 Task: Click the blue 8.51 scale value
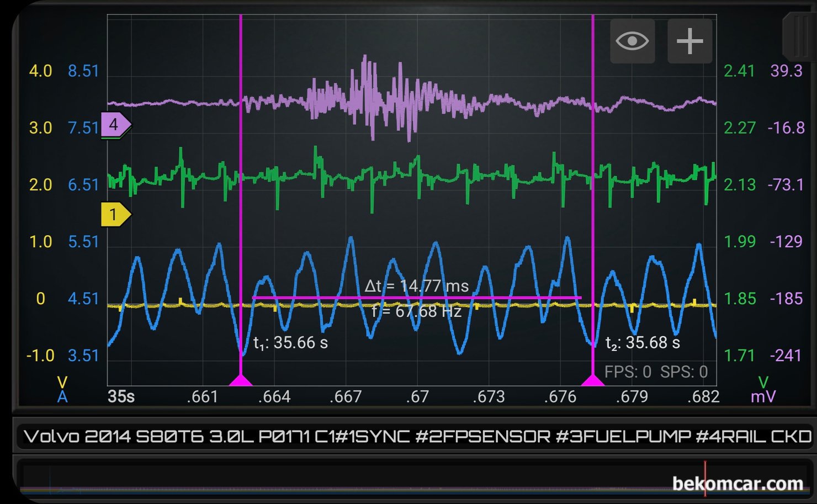pos(83,71)
